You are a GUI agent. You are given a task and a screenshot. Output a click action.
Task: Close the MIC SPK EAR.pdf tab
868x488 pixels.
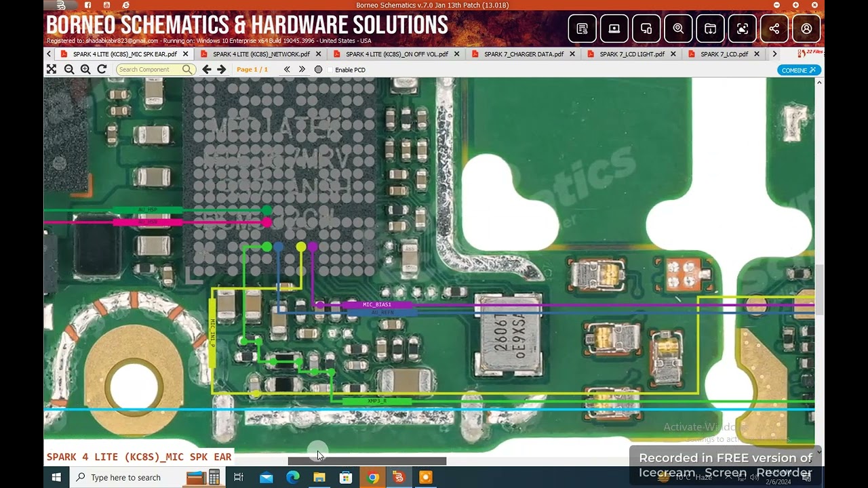tap(185, 54)
